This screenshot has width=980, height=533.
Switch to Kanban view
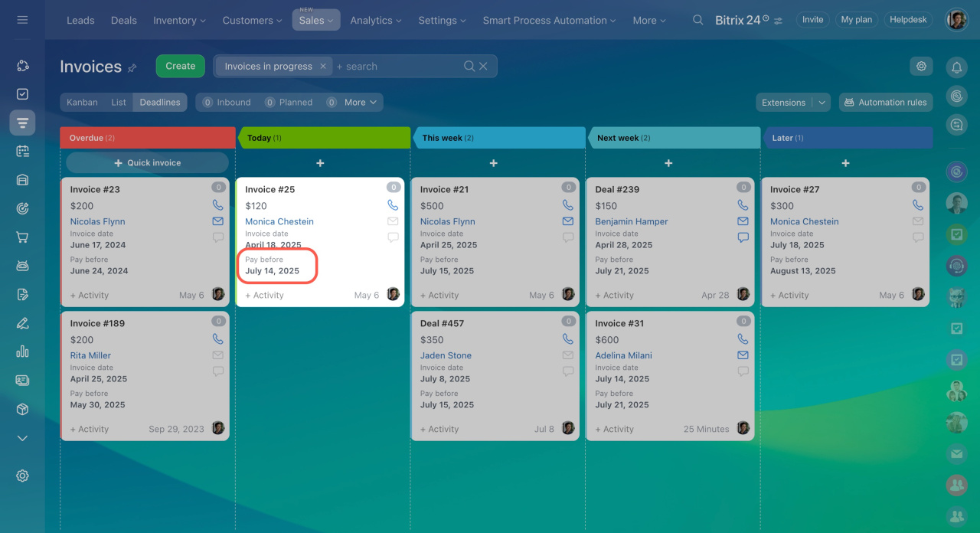click(x=82, y=102)
